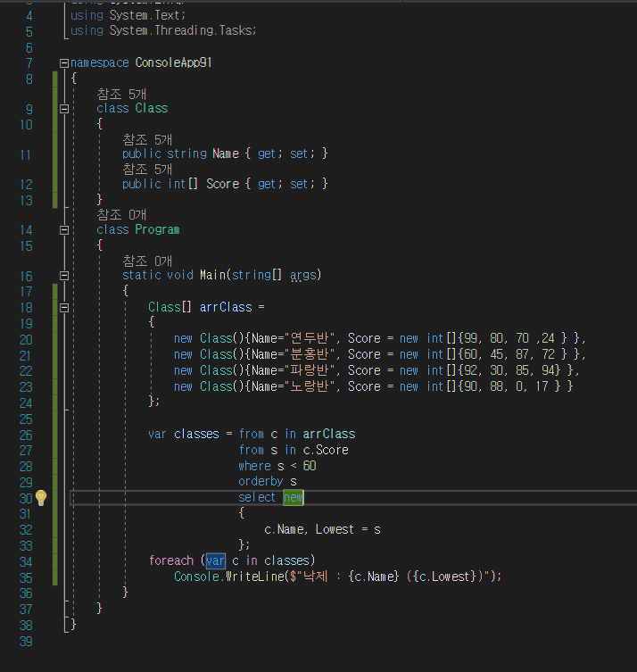
Task: Click 'Program' in the class declaration
Action: tap(157, 229)
